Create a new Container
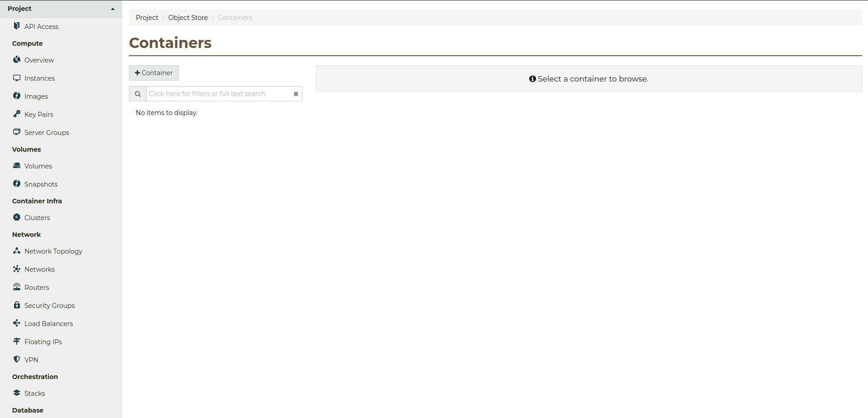 click(153, 72)
